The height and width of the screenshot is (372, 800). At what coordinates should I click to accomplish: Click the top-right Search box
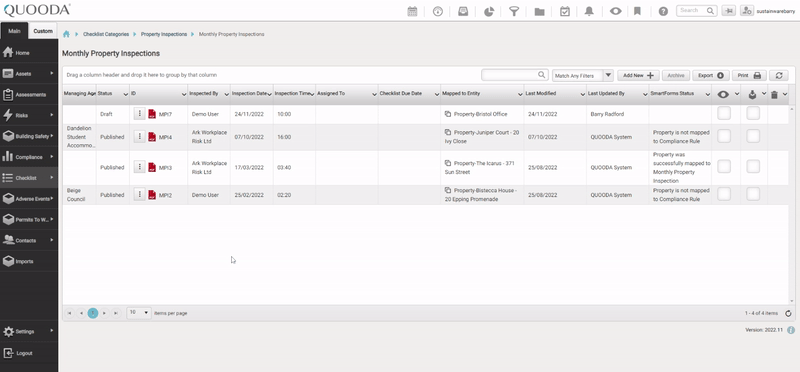[696, 10]
